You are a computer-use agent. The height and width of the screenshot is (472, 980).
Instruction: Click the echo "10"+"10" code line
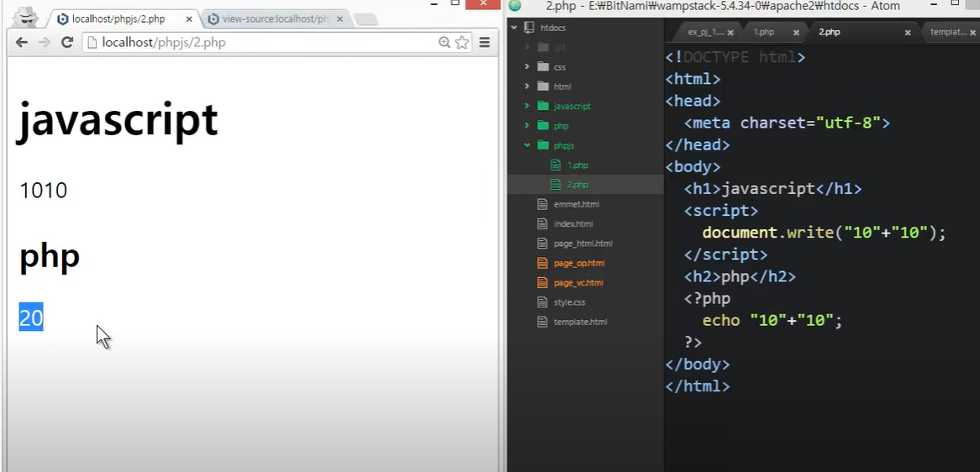coord(772,320)
